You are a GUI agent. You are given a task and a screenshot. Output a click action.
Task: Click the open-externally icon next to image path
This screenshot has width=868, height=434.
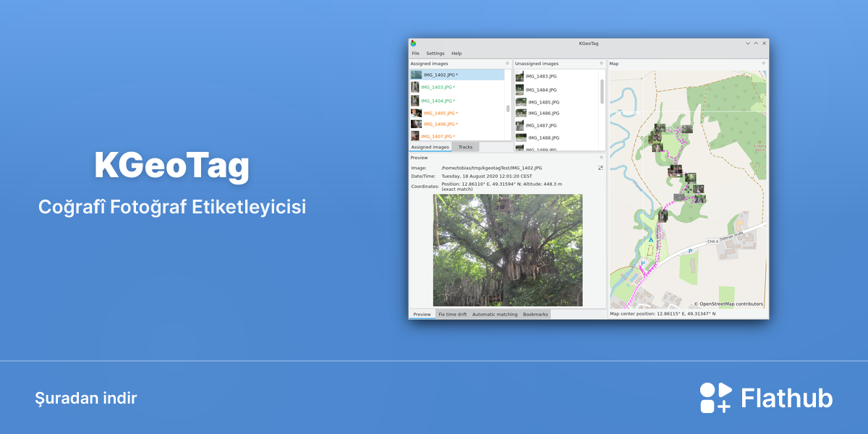click(x=600, y=168)
